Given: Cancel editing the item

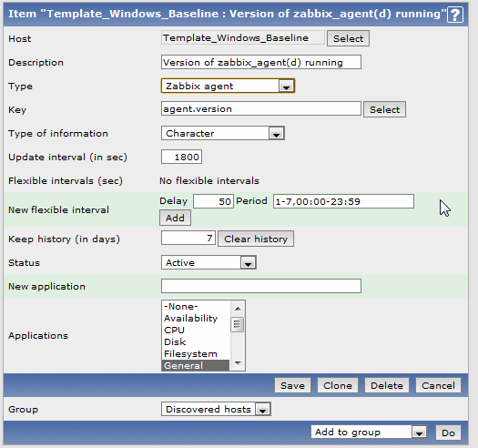Looking at the screenshot, I should click(438, 385).
